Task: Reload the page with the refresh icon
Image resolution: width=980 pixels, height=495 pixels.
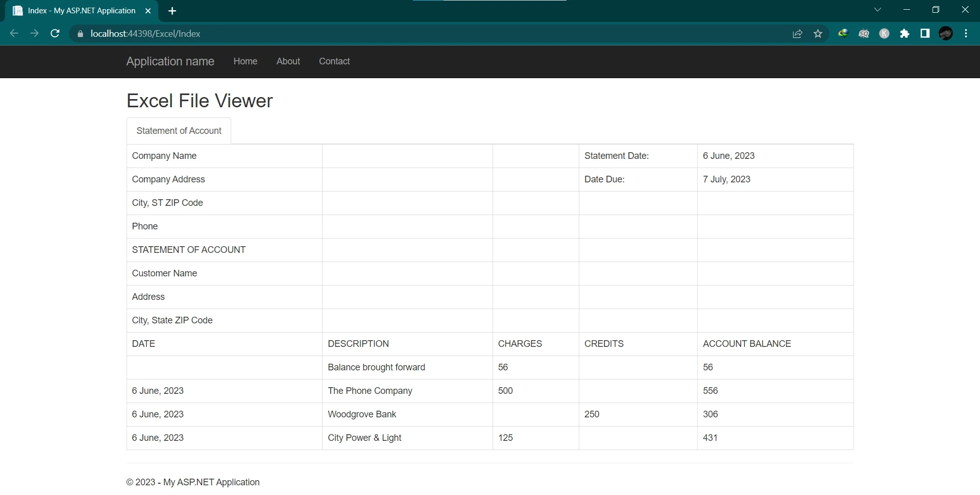Action: pyautogui.click(x=55, y=34)
